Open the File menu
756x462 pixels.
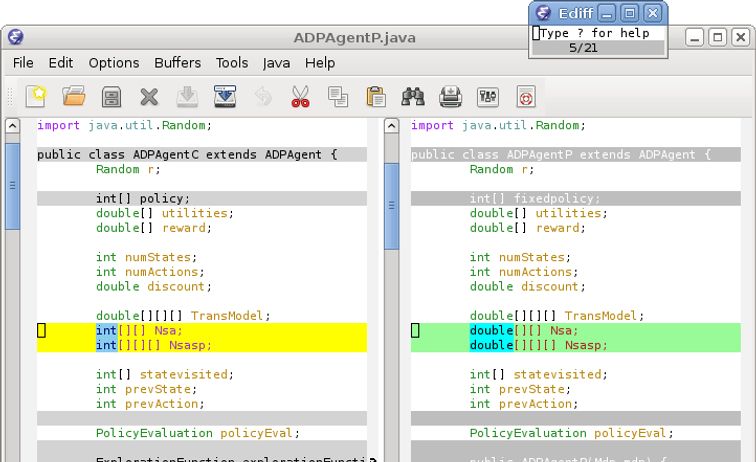pyautogui.click(x=23, y=62)
